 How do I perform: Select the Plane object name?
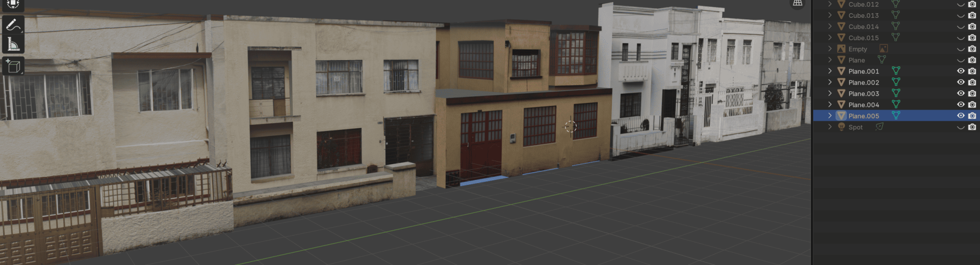point(856,60)
